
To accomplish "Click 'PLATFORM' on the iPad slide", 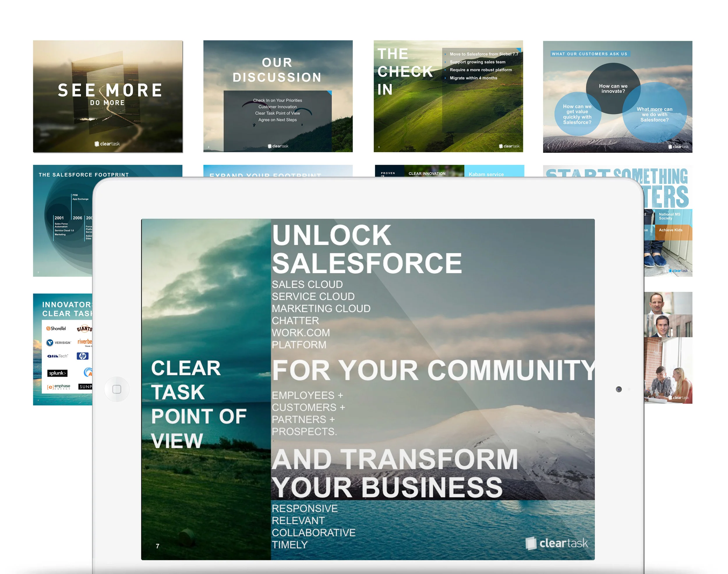I will (x=299, y=345).
